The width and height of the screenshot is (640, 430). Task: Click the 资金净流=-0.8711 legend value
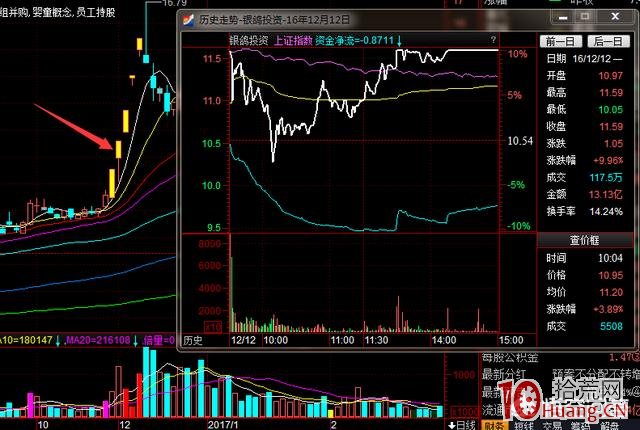click(x=355, y=40)
